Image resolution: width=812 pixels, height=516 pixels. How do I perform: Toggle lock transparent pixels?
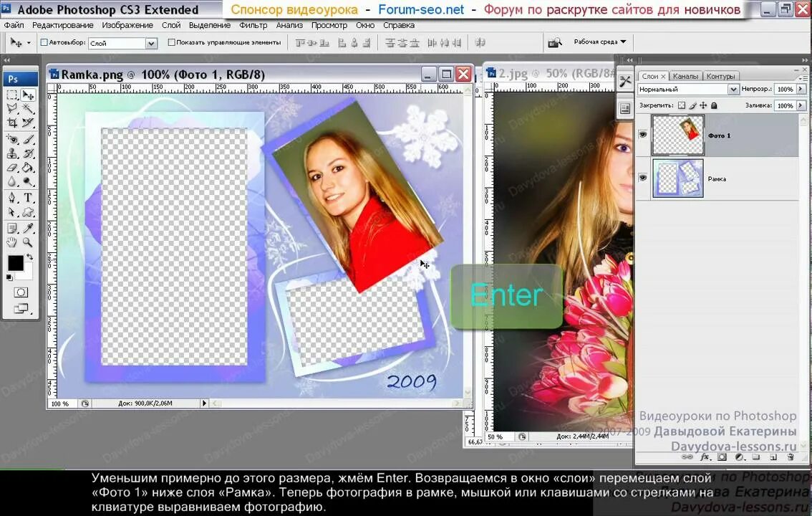click(x=682, y=105)
